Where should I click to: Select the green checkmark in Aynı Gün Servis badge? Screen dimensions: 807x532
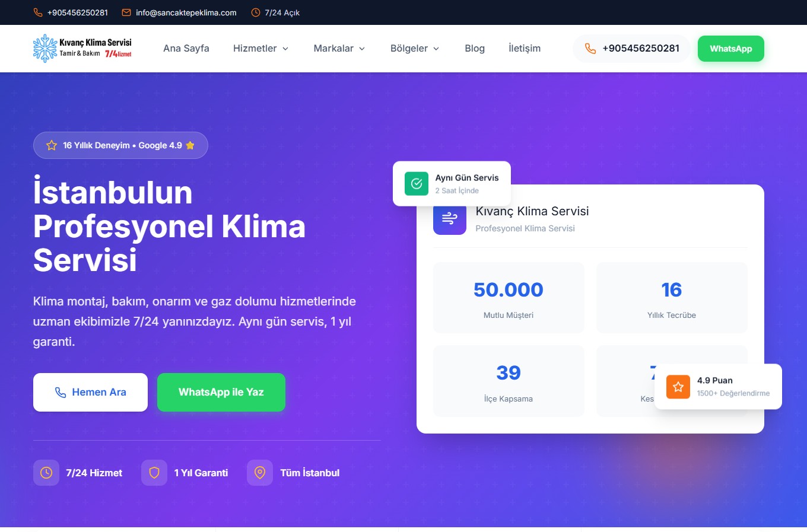(x=416, y=184)
